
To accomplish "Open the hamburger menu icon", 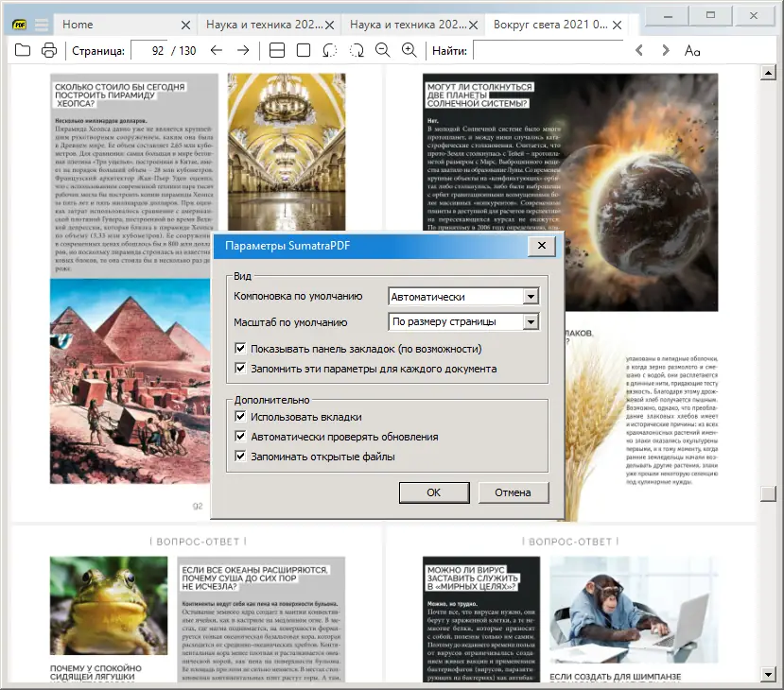I will [42, 25].
